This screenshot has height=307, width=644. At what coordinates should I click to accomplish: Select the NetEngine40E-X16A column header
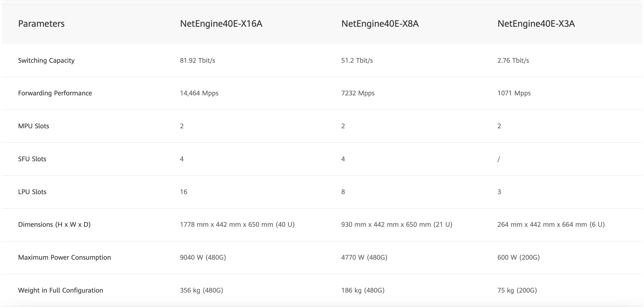point(221,24)
